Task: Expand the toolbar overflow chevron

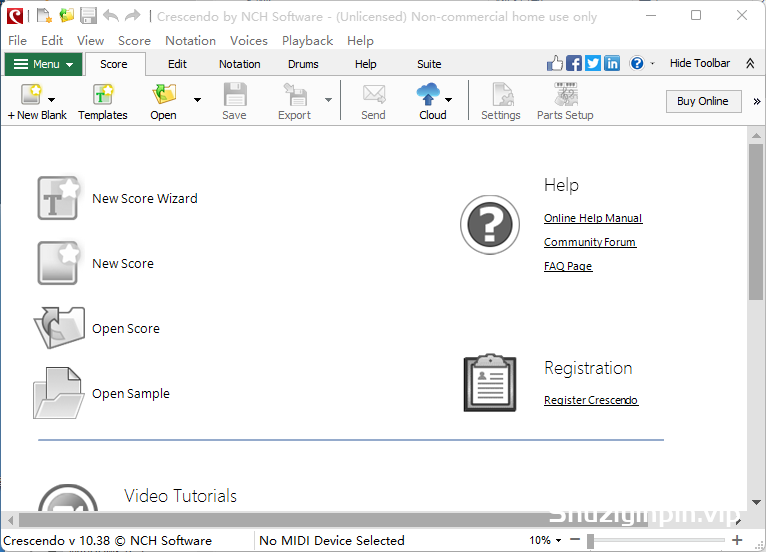Action: [x=757, y=101]
